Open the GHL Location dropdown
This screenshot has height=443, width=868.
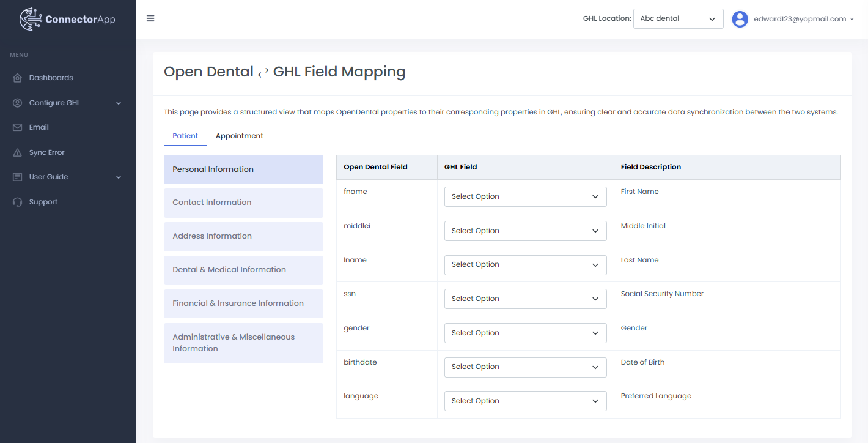(x=678, y=19)
